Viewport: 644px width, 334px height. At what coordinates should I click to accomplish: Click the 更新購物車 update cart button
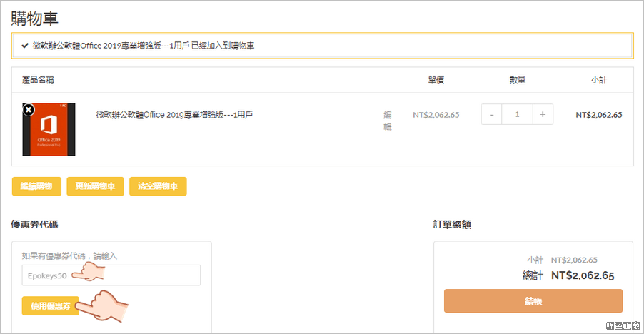tap(95, 186)
